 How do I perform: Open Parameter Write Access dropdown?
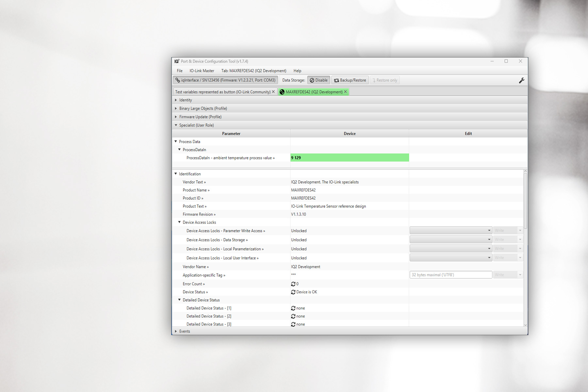(451, 231)
